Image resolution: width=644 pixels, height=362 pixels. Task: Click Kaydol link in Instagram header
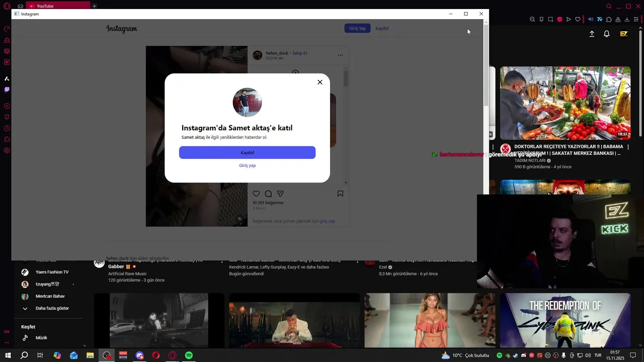tap(382, 28)
